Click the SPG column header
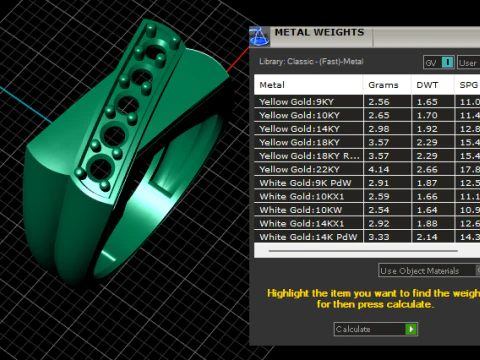Screen dimensions: 480x360 click(467, 85)
